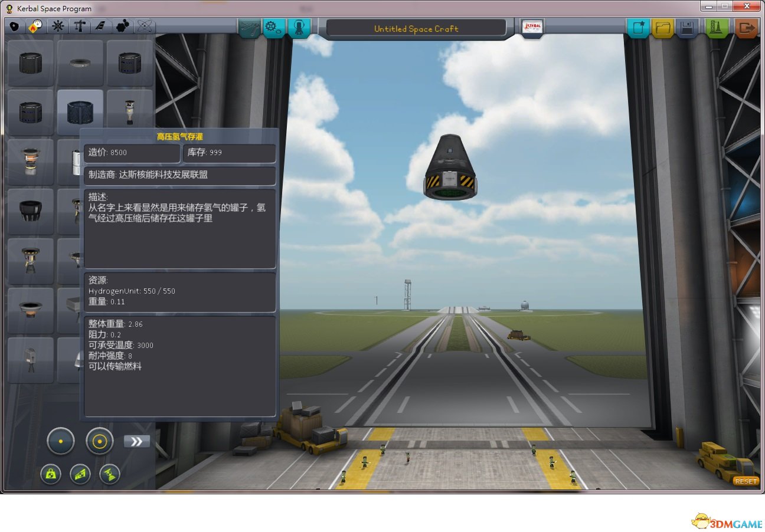Select the tripod-mounted part thumbnail
This screenshot has height=532, width=765.
[31, 360]
